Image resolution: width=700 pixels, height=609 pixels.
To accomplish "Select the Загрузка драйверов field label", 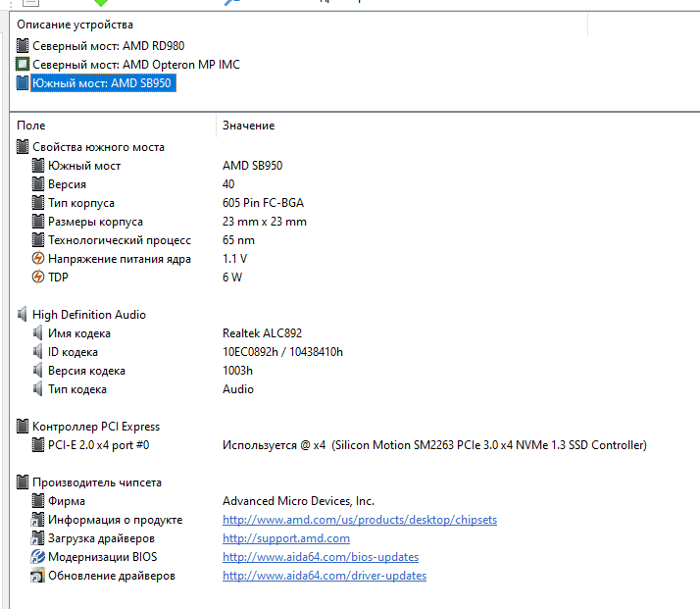I will [x=101, y=538].
